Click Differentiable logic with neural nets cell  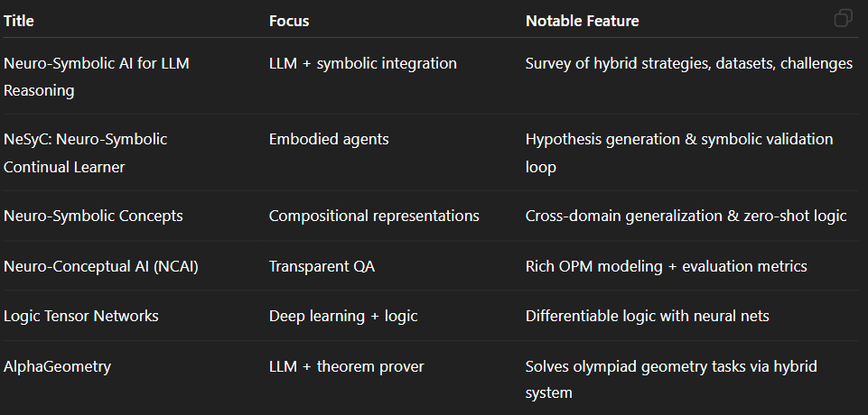647,316
